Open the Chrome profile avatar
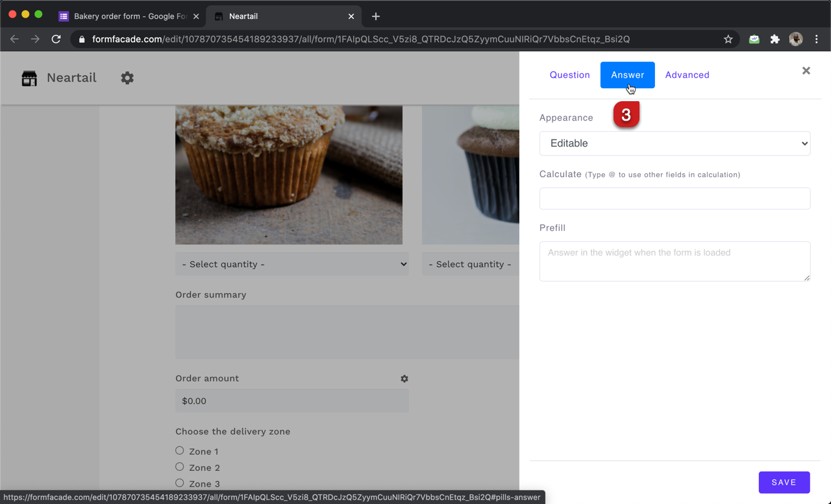The height and width of the screenshot is (504, 831). 795,39
